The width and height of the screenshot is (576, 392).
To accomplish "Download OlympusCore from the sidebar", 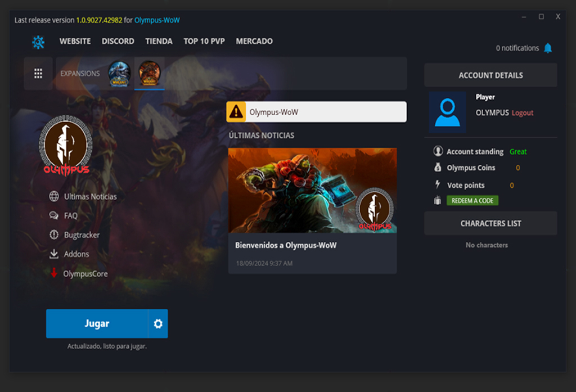I will tap(85, 274).
